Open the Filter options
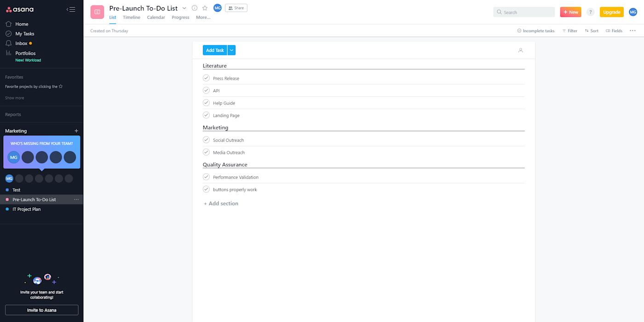 point(569,31)
